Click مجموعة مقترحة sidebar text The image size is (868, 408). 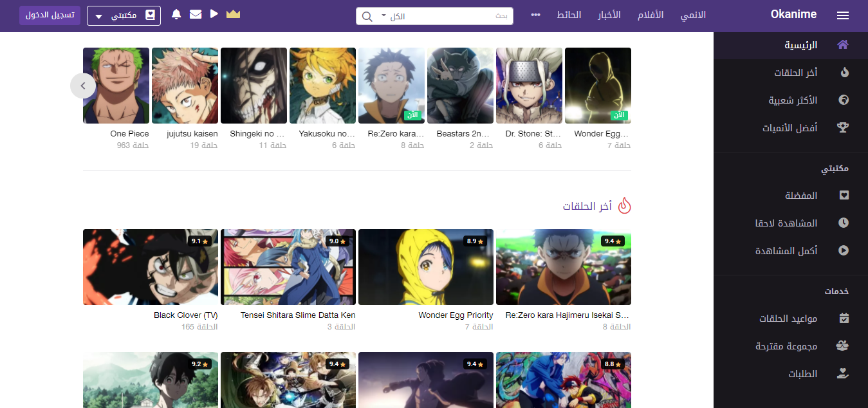pos(786,346)
